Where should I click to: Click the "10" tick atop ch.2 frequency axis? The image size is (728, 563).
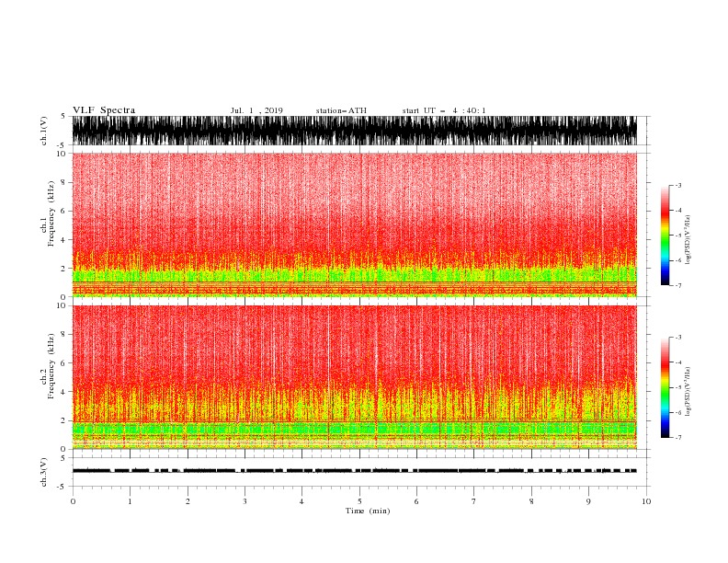(x=62, y=305)
